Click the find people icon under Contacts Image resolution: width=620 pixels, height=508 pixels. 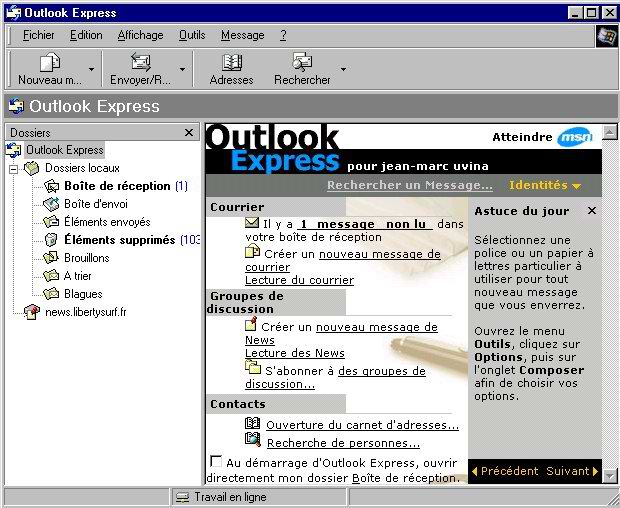(253, 439)
